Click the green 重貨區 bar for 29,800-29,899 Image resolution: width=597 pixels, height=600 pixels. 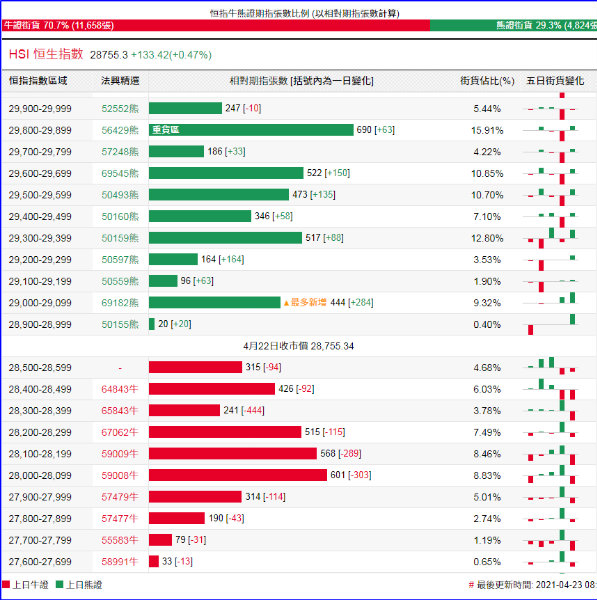click(x=251, y=130)
